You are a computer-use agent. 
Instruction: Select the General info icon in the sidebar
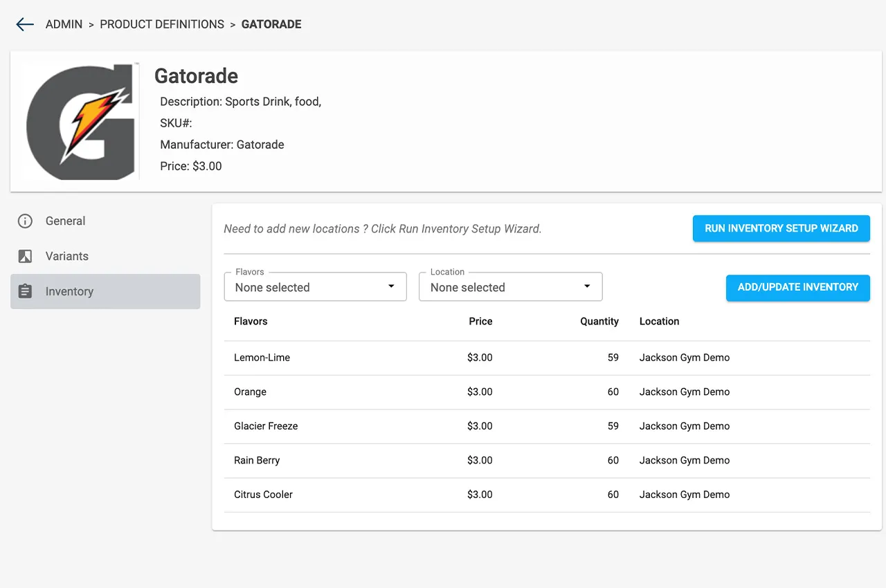(x=25, y=221)
